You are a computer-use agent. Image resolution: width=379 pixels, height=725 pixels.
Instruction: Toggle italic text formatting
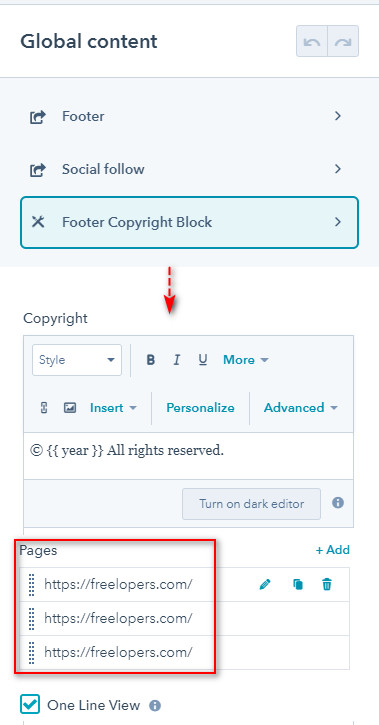point(176,360)
